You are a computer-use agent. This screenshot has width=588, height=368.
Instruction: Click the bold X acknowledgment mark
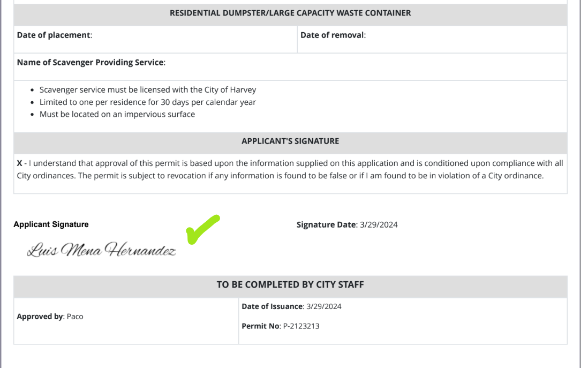point(20,163)
